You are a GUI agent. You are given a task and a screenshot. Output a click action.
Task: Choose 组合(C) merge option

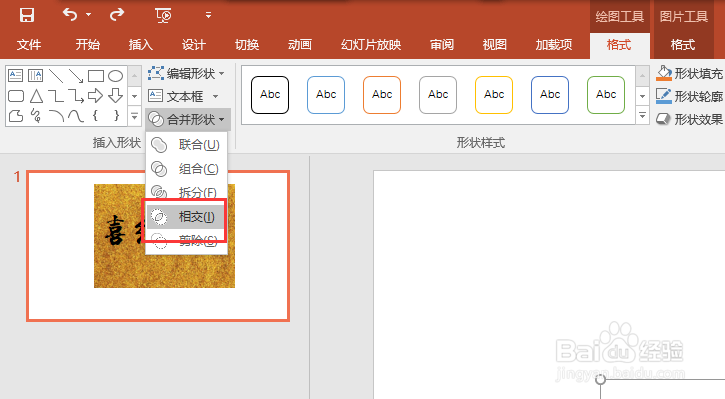(186, 169)
